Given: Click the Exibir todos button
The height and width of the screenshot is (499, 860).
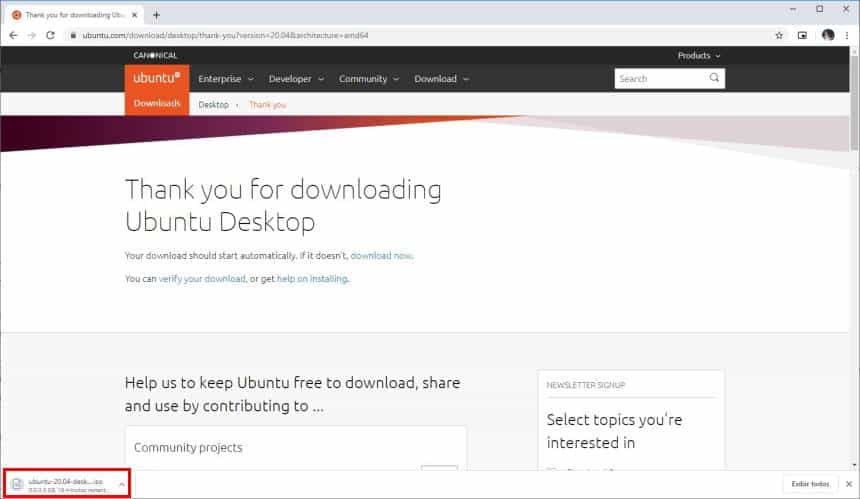Looking at the screenshot, I should (x=810, y=484).
